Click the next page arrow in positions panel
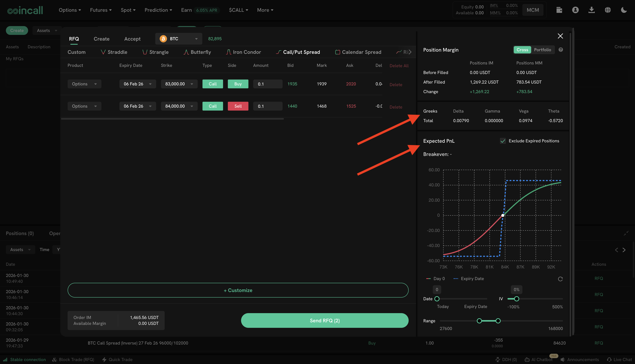 624,250
